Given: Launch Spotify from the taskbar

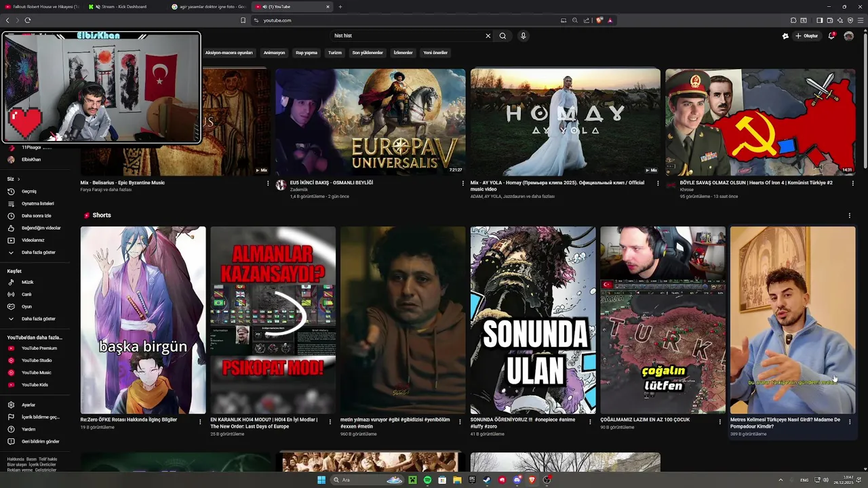Looking at the screenshot, I should click(427, 480).
